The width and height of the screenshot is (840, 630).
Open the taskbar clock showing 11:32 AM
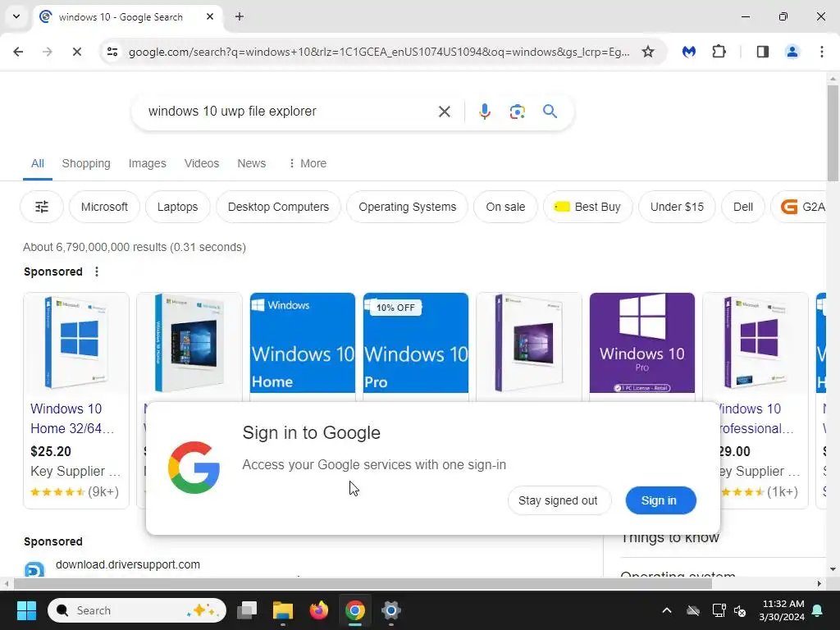(782, 610)
